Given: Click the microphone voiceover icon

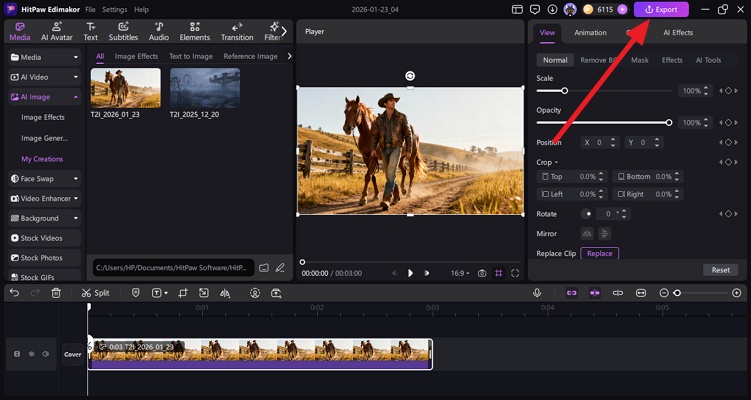Looking at the screenshot, I should (x=537, y=293).
